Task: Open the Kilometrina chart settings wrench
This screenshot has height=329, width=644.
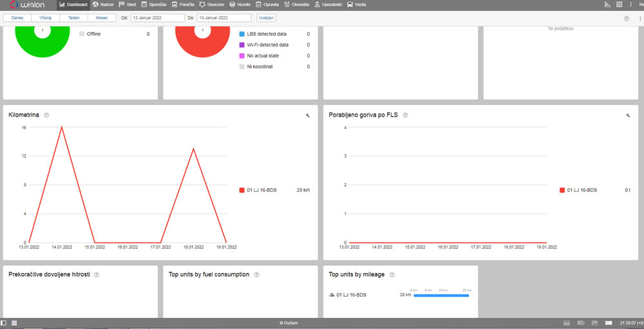Action: point(307,115)
